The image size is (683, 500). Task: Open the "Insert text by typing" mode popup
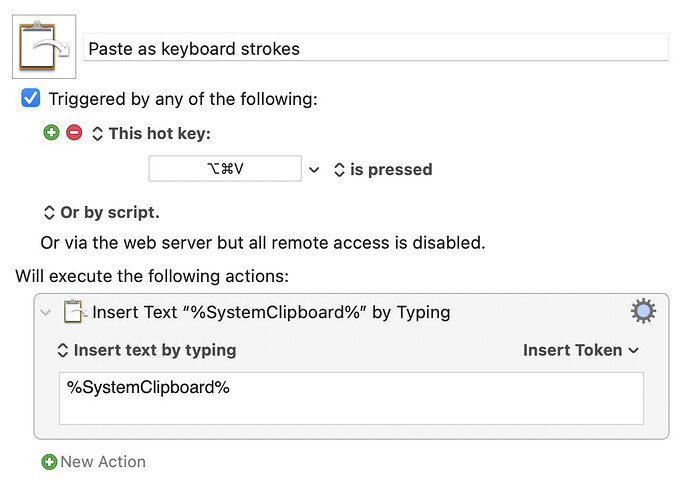(146, 350)
